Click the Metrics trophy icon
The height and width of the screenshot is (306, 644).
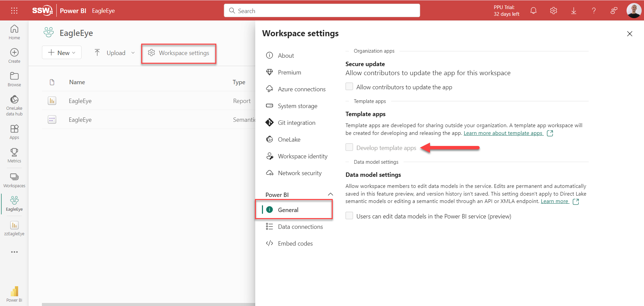(14, 152)
